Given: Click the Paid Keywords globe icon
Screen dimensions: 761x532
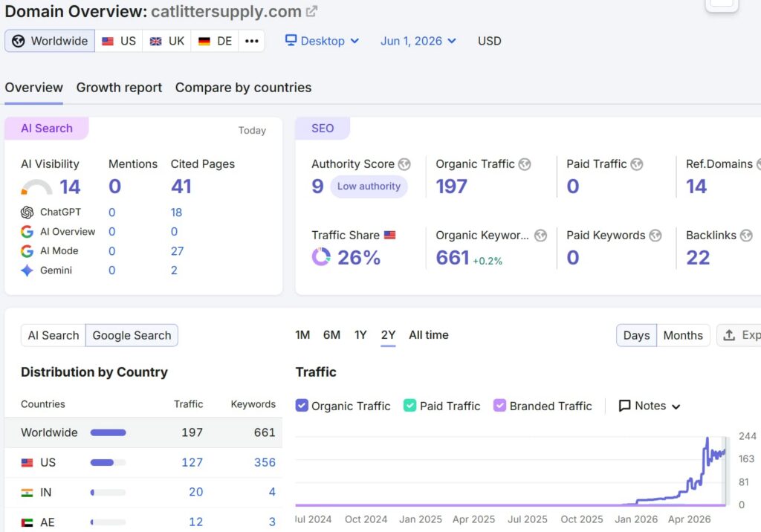Looking at the screenshot, I should pos(655,236).
